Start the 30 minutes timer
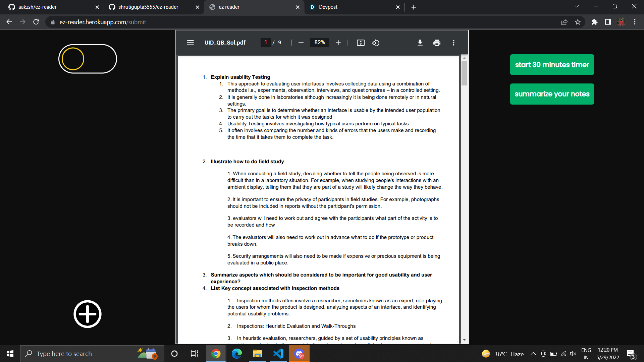This screenshot has height=362, width=644. pos(552,65)
